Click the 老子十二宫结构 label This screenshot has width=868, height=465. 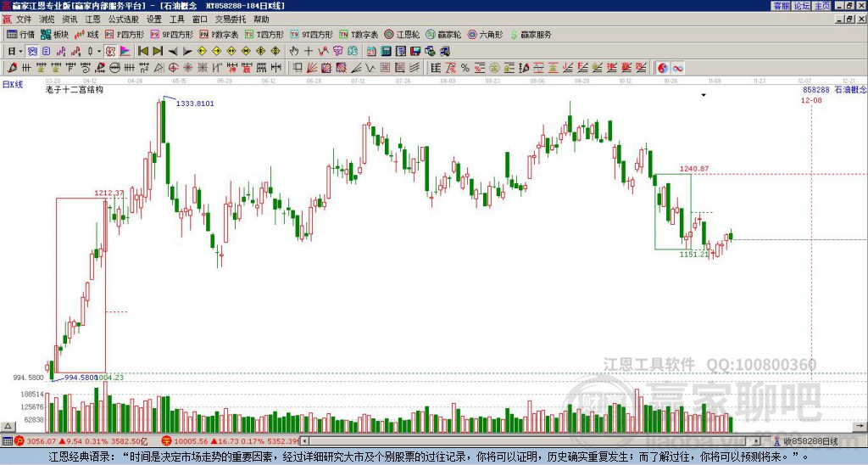coord(75,89)
